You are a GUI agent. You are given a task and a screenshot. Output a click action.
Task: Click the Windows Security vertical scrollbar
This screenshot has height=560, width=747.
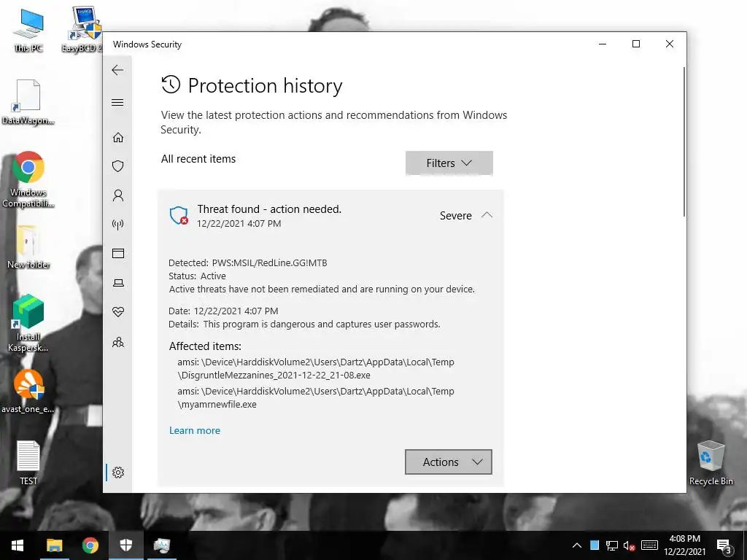(x=684, y=142)
